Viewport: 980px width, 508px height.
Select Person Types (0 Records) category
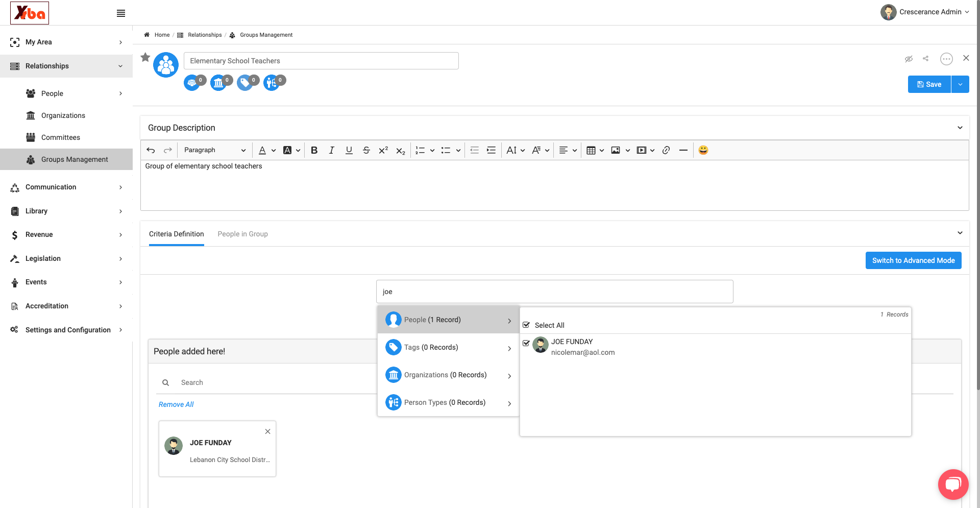tap(448, 402)
